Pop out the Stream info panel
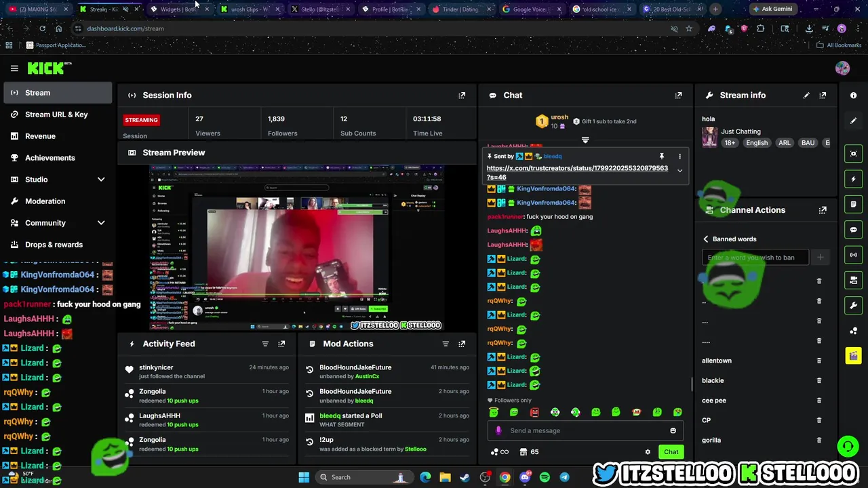The width and height of the screenshot is (868, 488). click(823, 96)
